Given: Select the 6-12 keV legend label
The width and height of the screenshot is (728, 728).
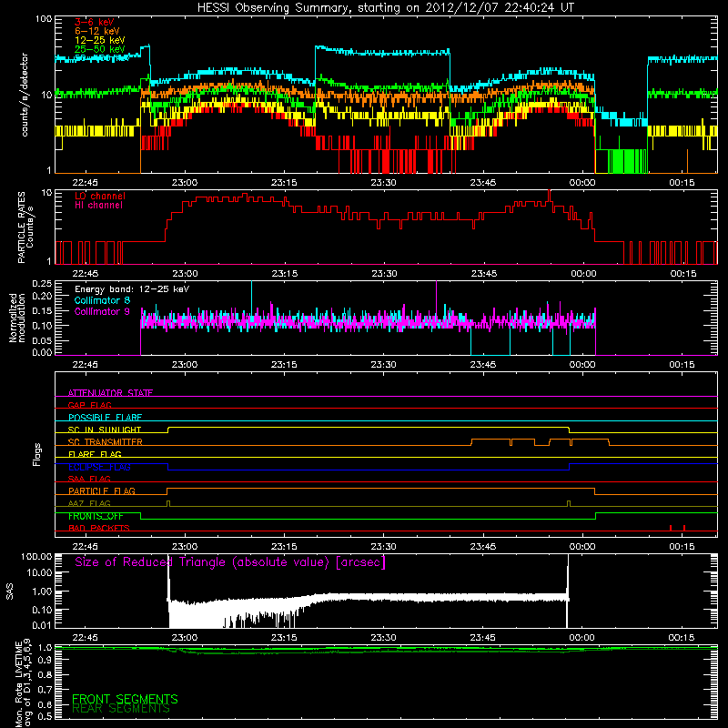Looking at the screenshot, I should pos(97,31).
